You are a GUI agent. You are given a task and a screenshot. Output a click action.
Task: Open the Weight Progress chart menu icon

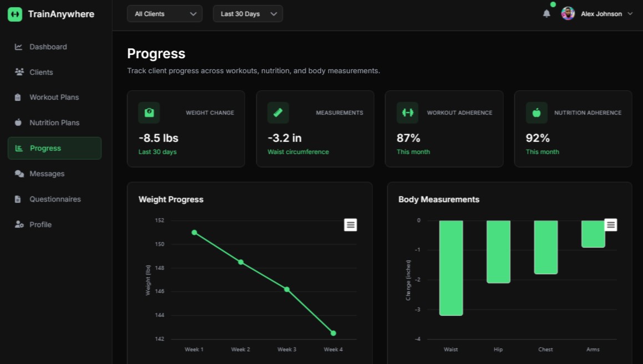coord(350,225)
